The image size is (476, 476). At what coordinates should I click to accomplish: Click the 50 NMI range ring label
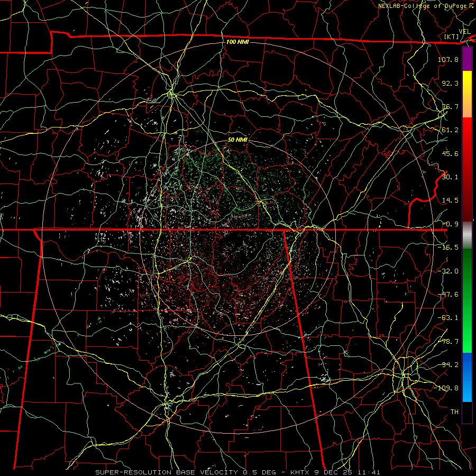pos(237,140)
